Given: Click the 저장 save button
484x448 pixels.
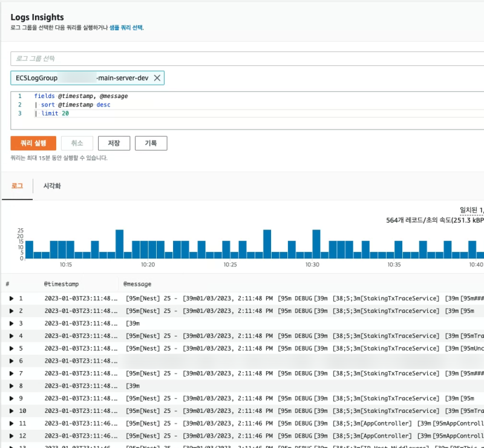Looking at the screenshot, I should pyautogui.click(x=114, y=143).
